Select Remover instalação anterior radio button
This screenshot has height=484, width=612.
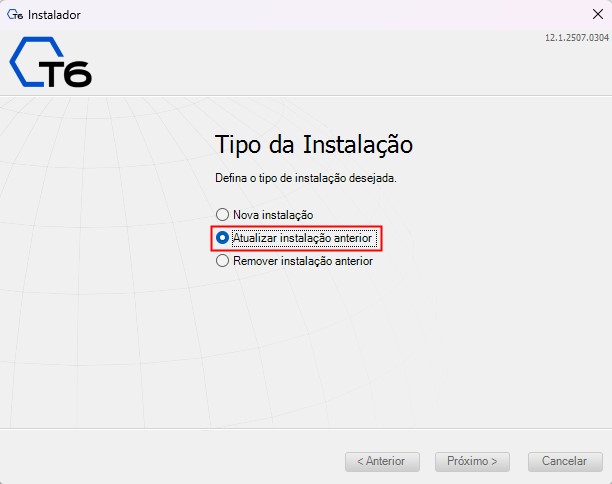click(222, 261)
